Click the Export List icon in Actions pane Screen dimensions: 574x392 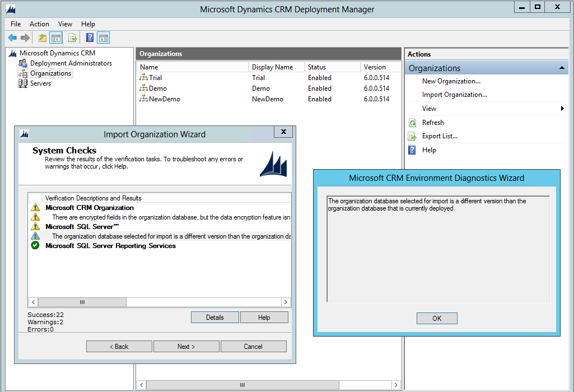click(x=412, y=136)
